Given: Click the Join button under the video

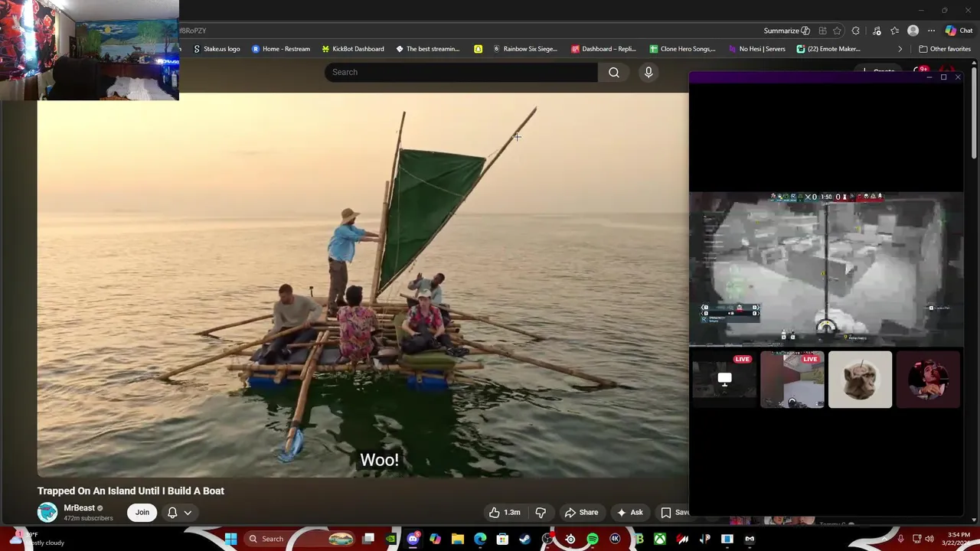Looking at the screenshot, I should 142,512.
